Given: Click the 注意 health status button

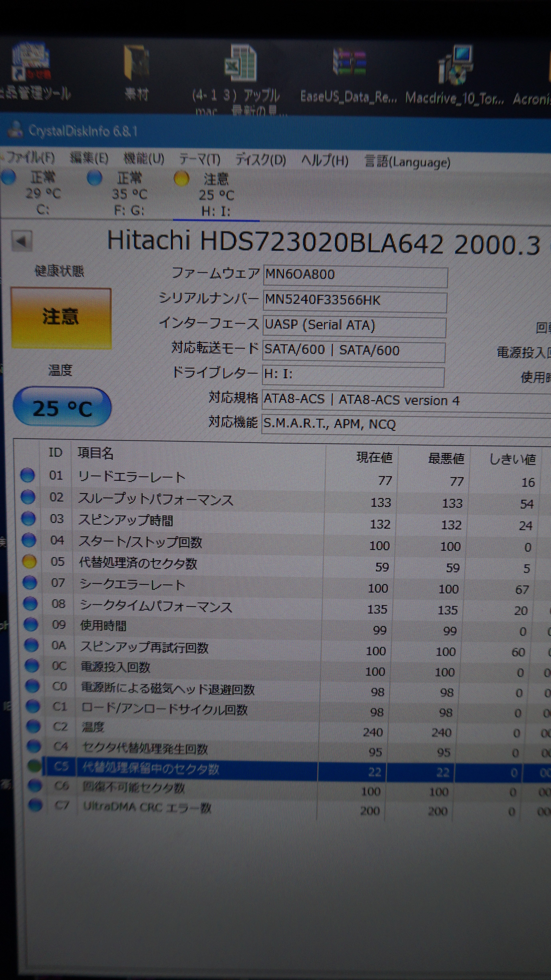Looking at the screenshot, I should point(61,318).
